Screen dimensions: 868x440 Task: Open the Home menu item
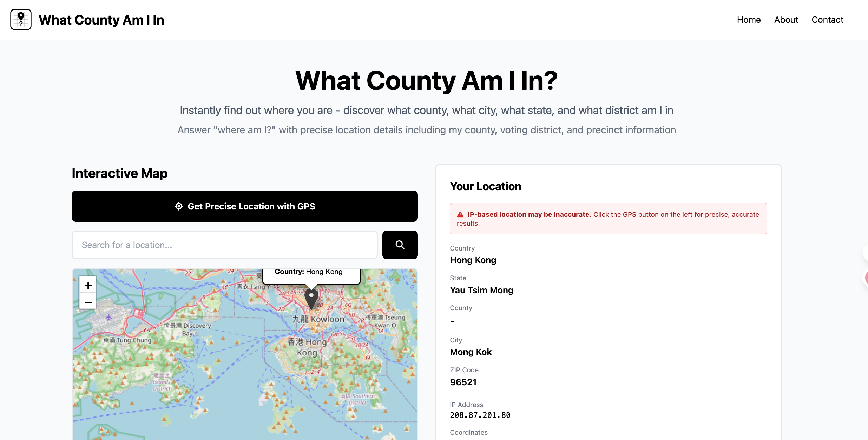tap(749, 20)
